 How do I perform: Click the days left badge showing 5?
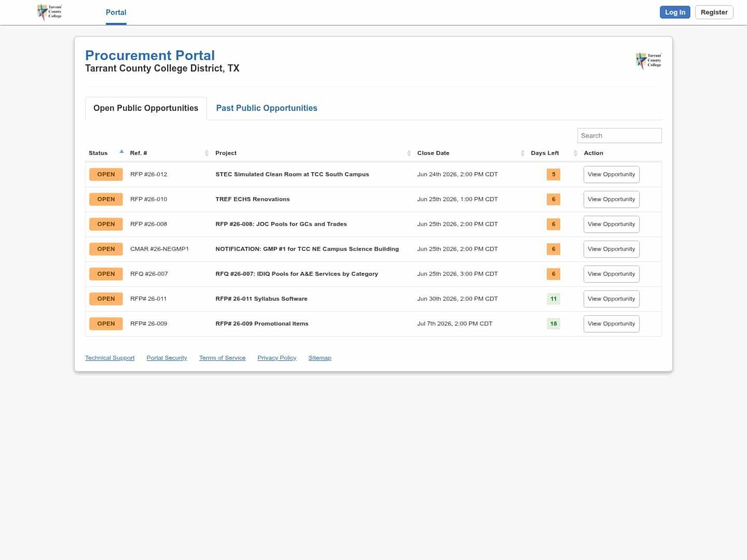(x=554, y=175)
